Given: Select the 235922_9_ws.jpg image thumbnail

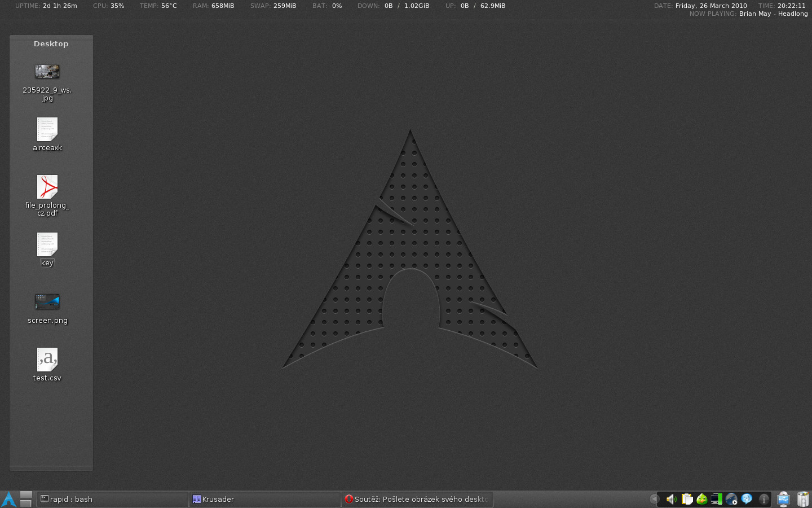Looking at the screenshot, I should pyautogui.click(x=47, y=72).
